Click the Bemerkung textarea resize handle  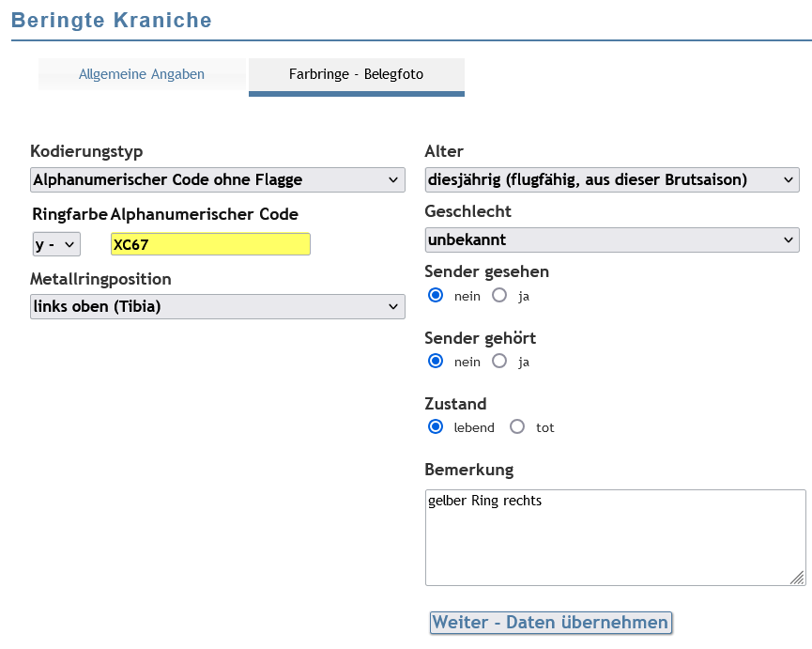point(798,578)
